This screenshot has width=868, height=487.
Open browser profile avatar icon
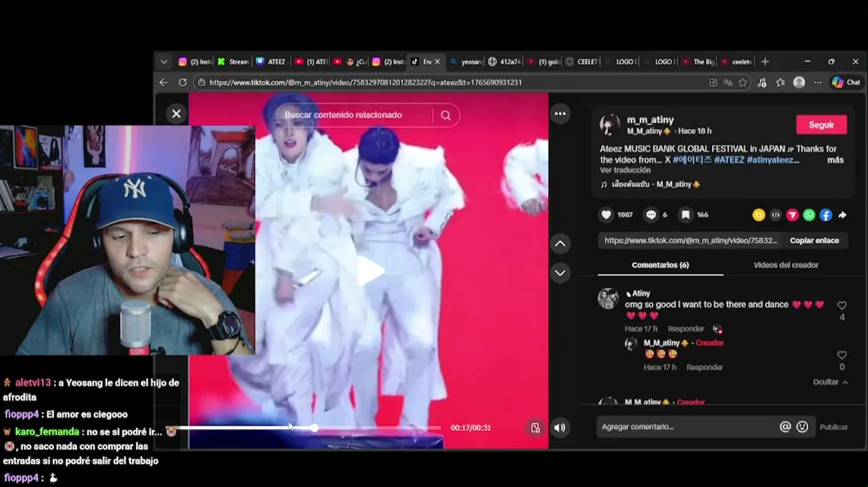(799, 83)
